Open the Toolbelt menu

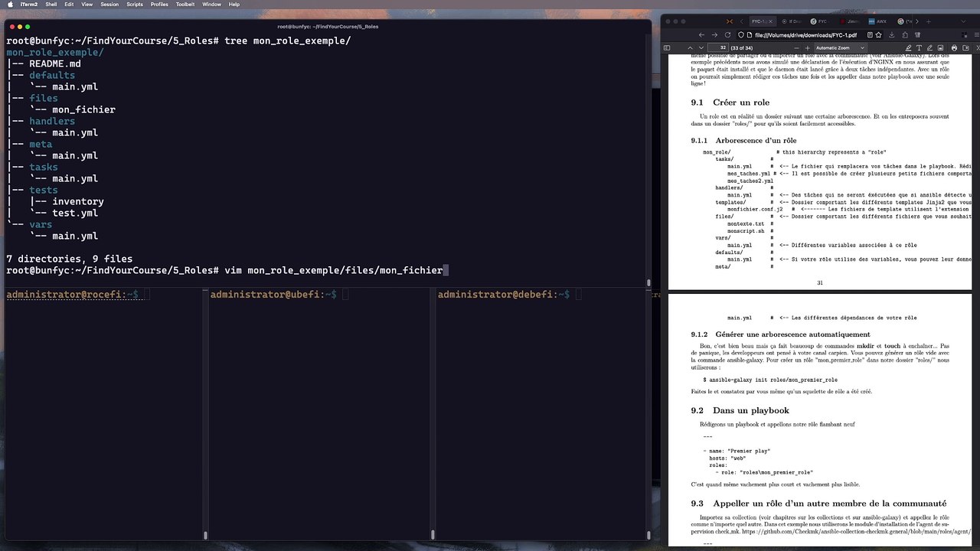(185, 4)
